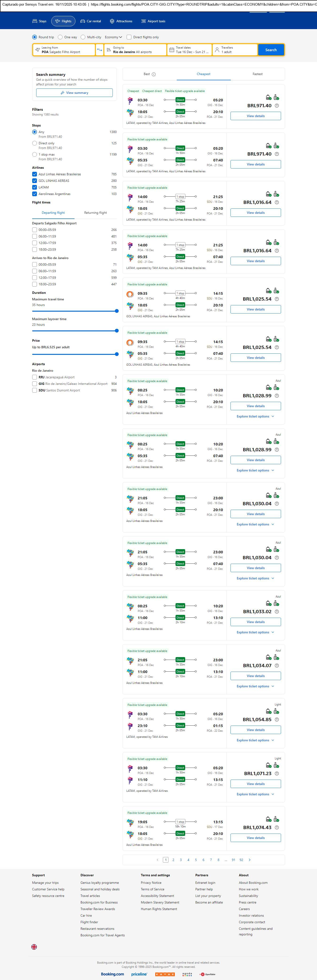Click the Car rental car icon

83,21
